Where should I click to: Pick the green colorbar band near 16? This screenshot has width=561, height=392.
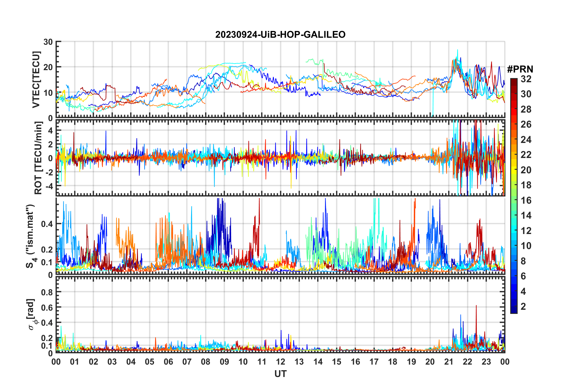tap(514, 200)
